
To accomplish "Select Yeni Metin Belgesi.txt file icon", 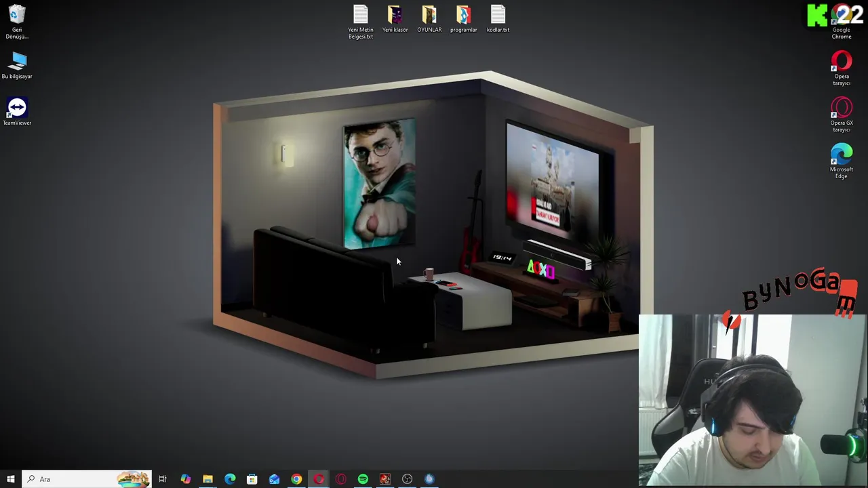I will point(361,22).
